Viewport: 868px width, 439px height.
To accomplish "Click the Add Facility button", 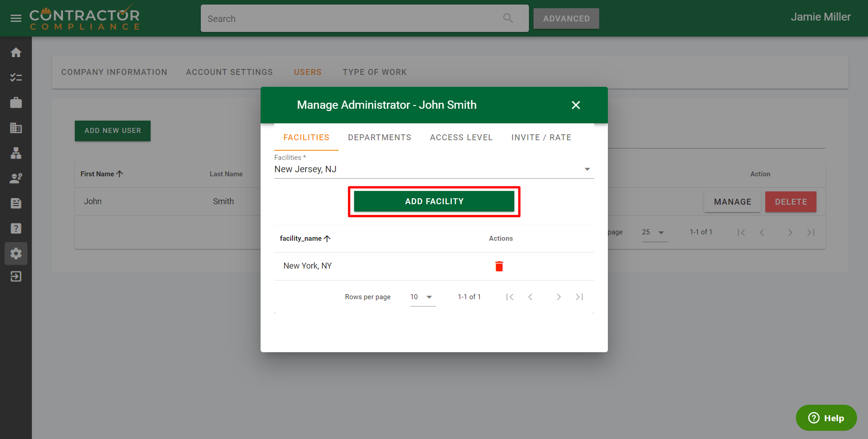I will point(434,201).
